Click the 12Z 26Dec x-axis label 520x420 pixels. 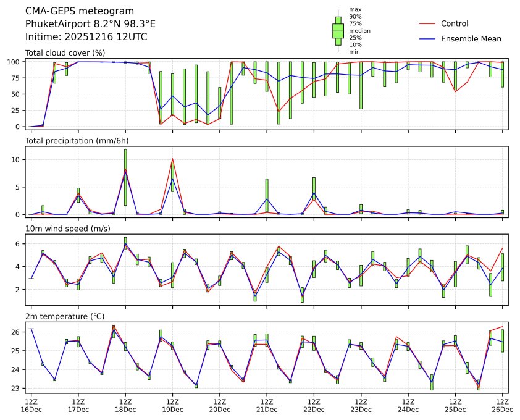(x=502, y=405)
